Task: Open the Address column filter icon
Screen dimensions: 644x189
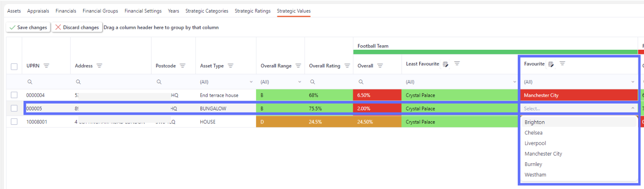Action: [x=99, y=66]
